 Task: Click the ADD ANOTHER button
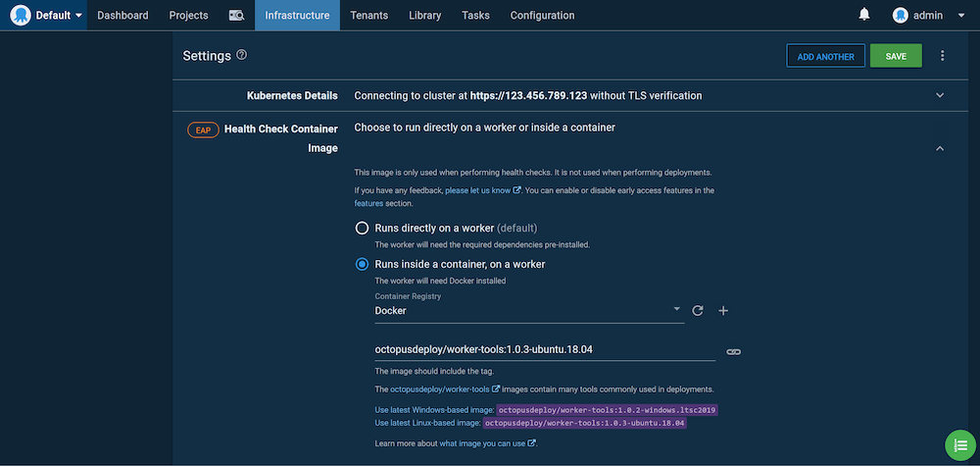coord(825,56)
